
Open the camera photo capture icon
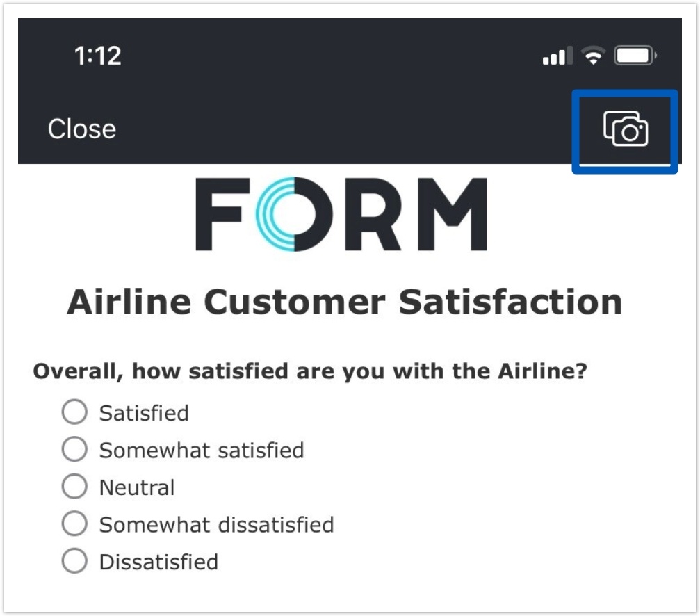pos(626,129)
